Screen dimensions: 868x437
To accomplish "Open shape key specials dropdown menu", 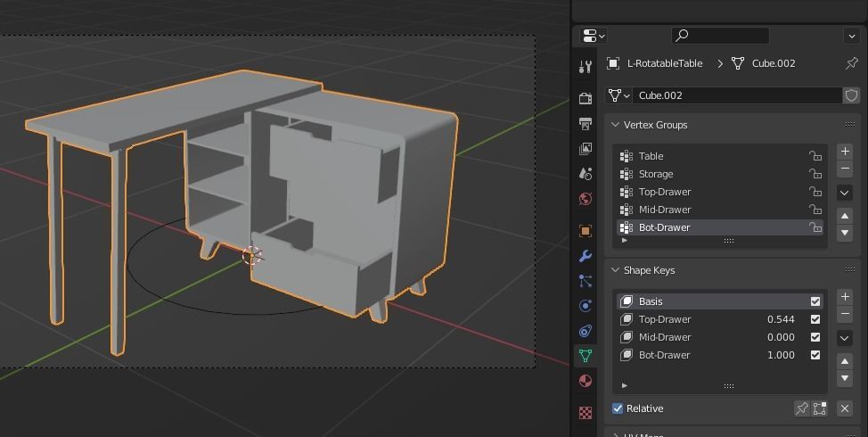I will tap(845, 338).
